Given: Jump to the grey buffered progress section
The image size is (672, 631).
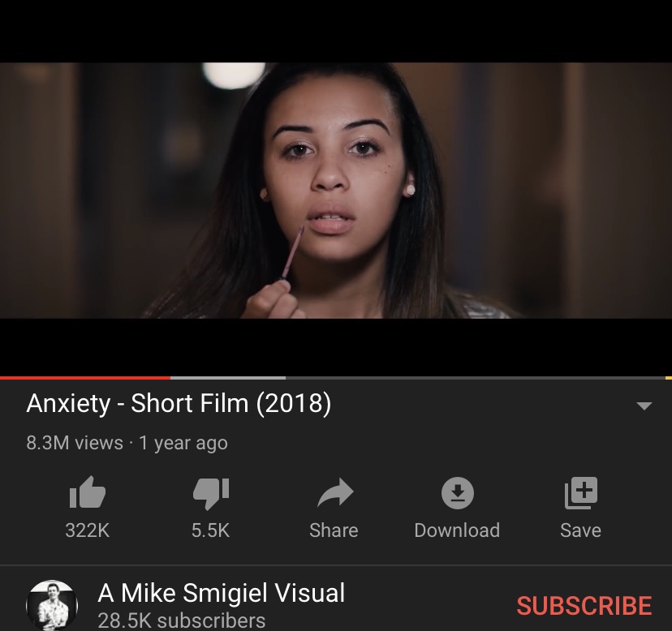Looking at the screenshot, I should (228, 378).
